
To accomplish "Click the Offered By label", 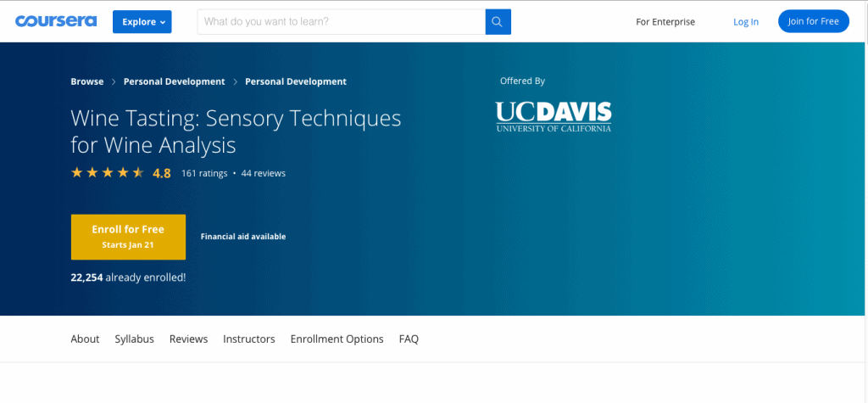I will click(x=522, y=81).
